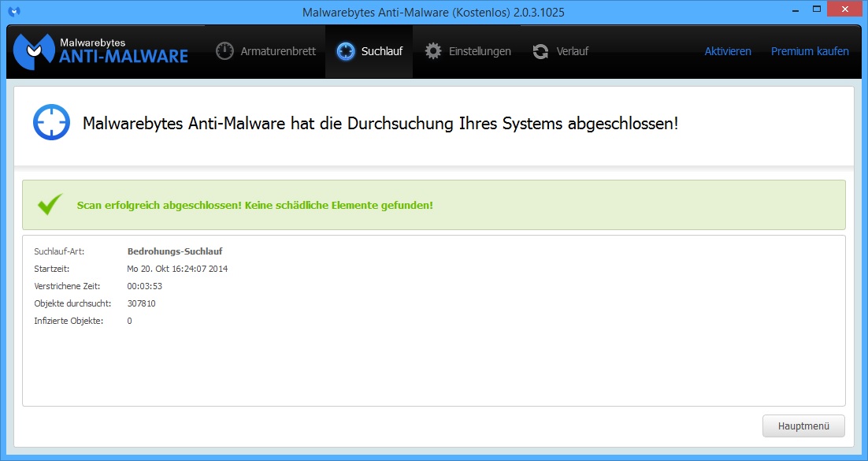
Task: Open the Armaturenbrett tab
Action: [x=265, y=51]
